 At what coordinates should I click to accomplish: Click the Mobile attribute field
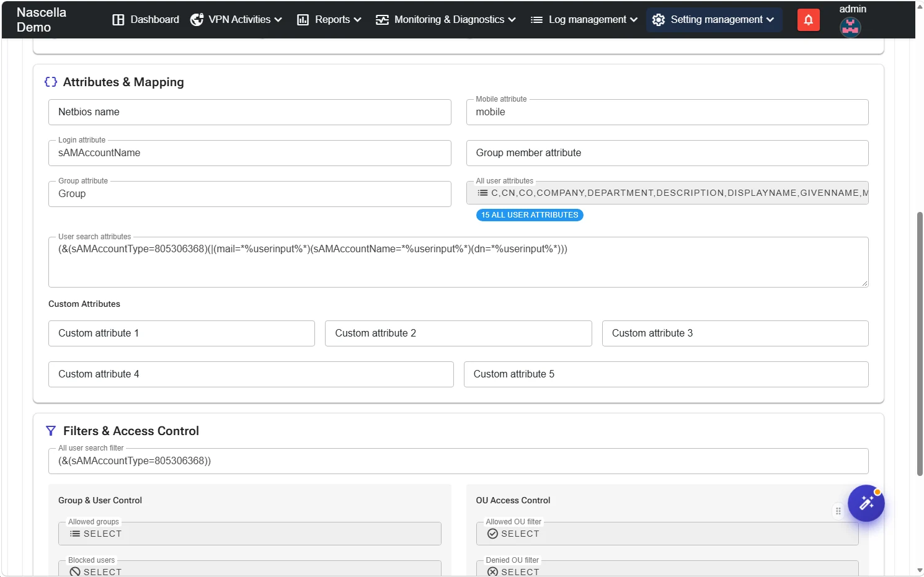coord(667,112)
